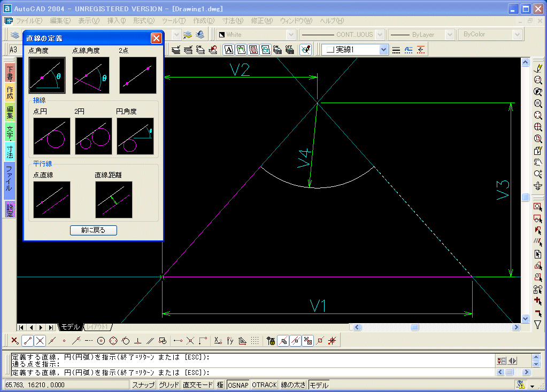Choose the 2点 two-point line option
The height and width of the screenshot is (392, 547).
(x=137, y=75)
